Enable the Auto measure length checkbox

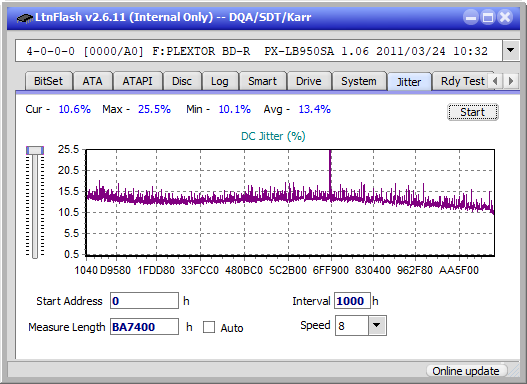[209, 327]
